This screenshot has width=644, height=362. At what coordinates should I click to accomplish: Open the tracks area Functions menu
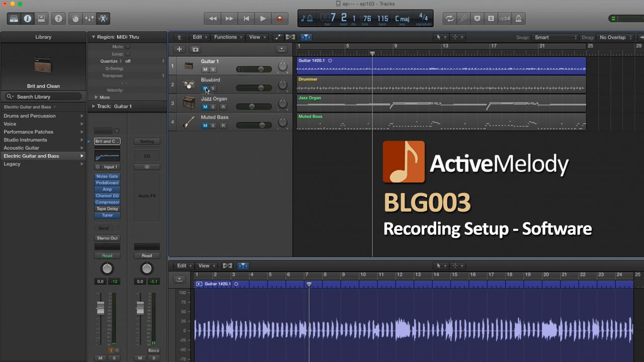click(x=228, y=37)
